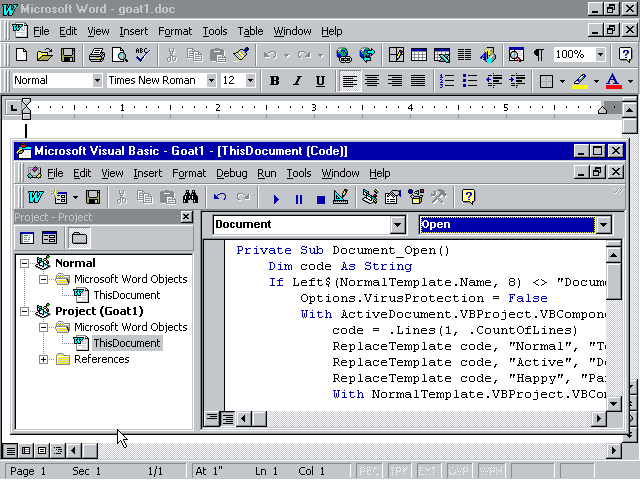Viewport: 640px width, 480px height.
Task: Toggle Underline formatting
Action: coord(320,80)
